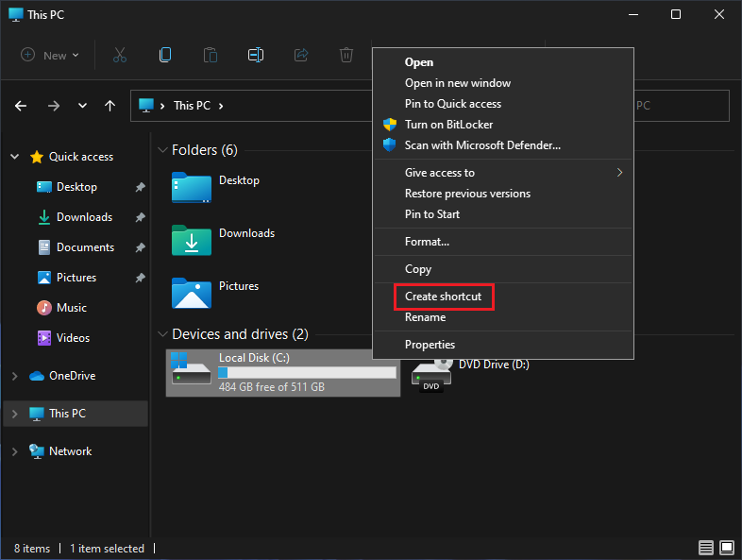The height and width of the screenshot is (560, 742).
Task: Choose Rename from the context menu
Action: (x=503, y=317)
